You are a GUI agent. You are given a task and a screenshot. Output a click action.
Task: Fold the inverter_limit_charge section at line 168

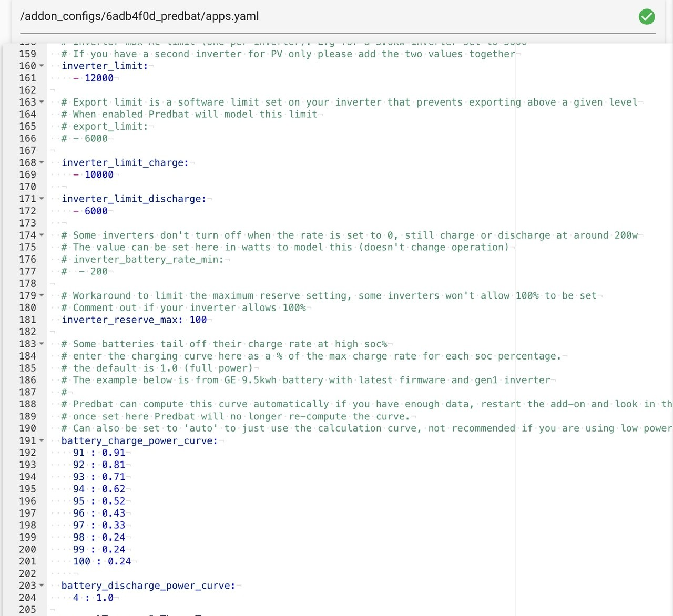[42, 162]
